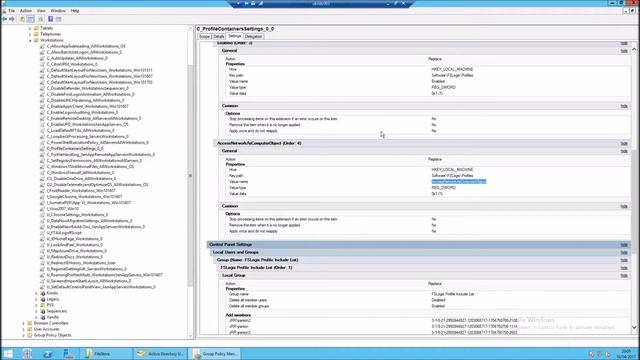The image size is (640, 360).
Task: Click hide link on AccessNetworkAsComputerObject (Order: 4) row
Action: coord(624,144)
